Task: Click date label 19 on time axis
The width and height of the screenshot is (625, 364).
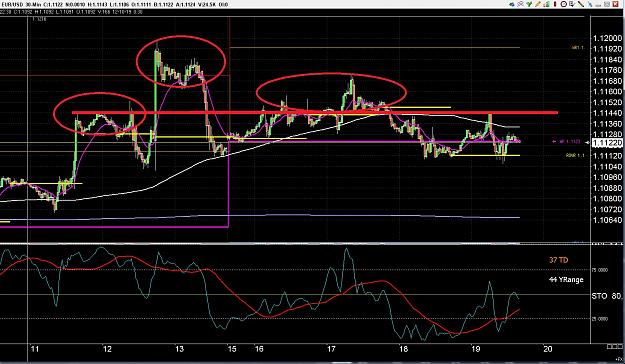Action: [x=476, y=349]
